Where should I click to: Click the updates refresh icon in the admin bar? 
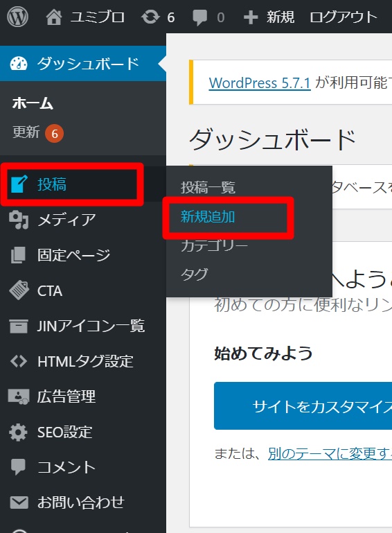coord(150,17)
